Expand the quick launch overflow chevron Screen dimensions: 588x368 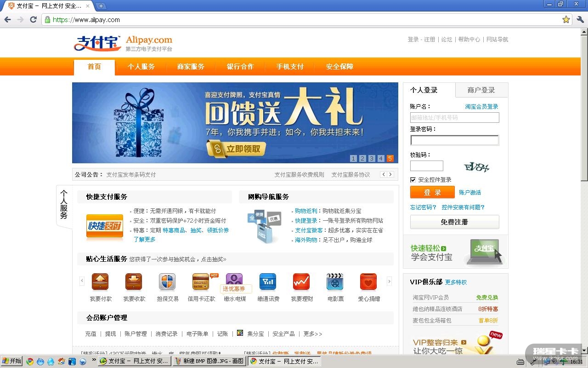pos(94,360)
